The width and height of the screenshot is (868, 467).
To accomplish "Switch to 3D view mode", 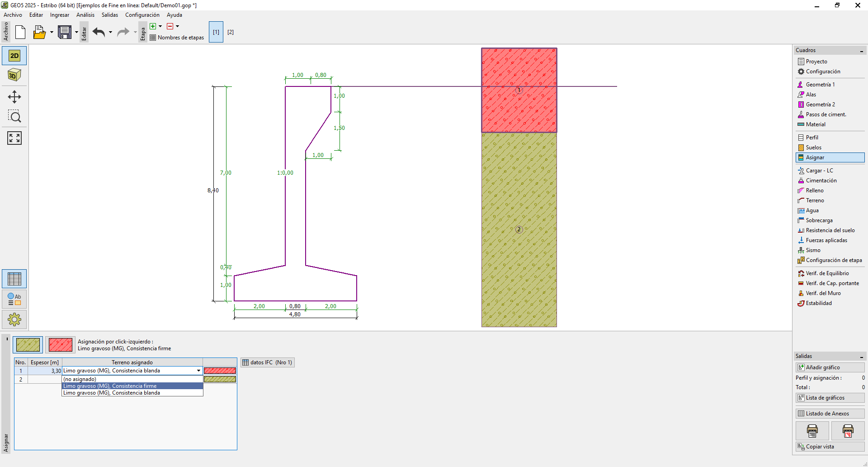I will tap(14, 75).
